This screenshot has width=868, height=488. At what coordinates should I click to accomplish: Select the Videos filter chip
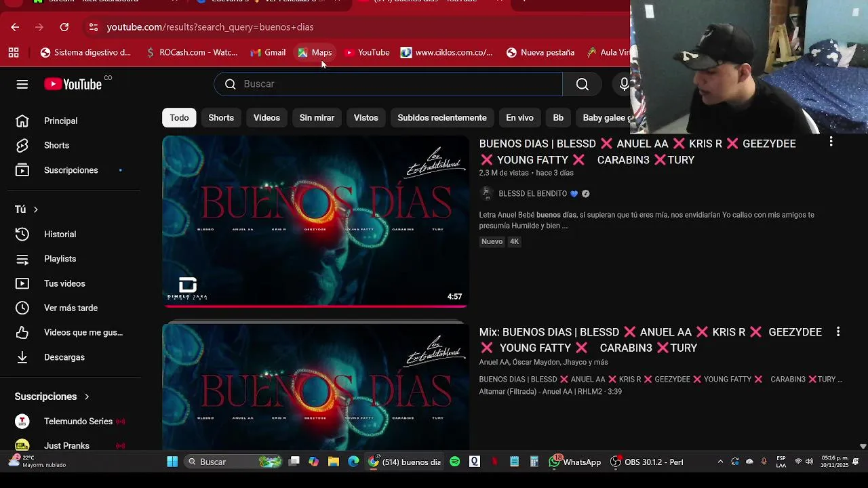[267, 118]
